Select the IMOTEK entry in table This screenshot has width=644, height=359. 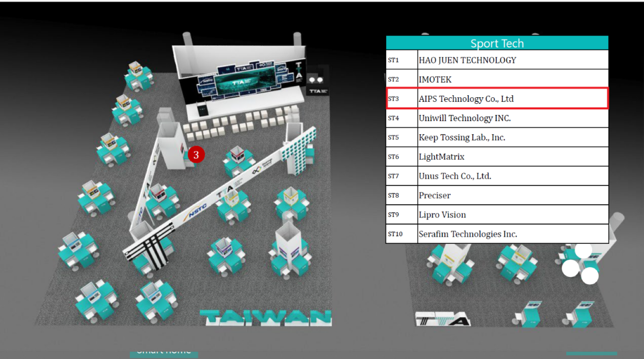point(497,79)
